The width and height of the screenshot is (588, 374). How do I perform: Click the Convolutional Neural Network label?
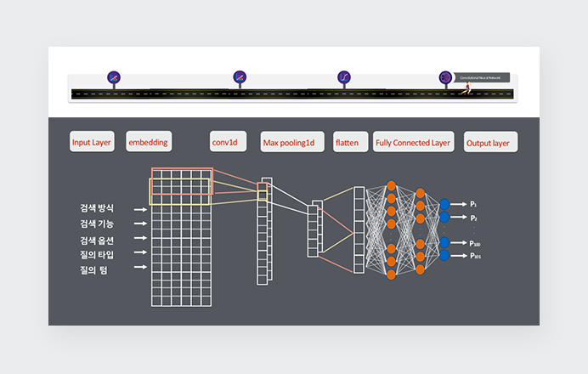pos(482,77)
